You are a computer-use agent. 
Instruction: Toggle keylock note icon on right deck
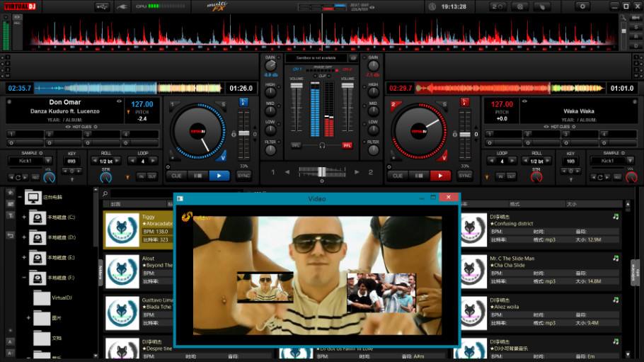464,102
